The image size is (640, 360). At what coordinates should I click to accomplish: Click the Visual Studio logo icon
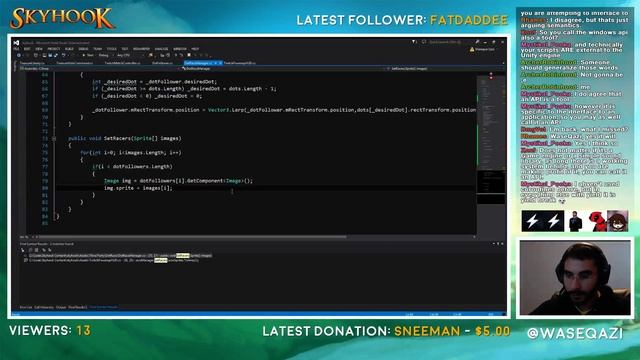coord(16,42)
